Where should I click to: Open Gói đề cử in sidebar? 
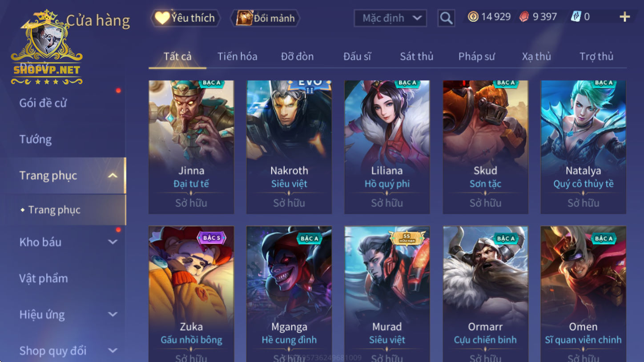pyautogui.click(x=43, y=103)
